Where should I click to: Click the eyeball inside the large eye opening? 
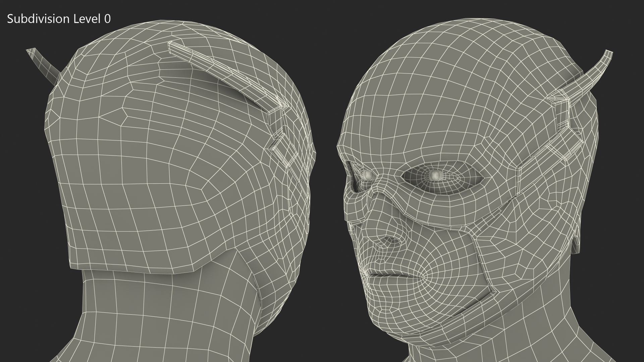[435, 175]
